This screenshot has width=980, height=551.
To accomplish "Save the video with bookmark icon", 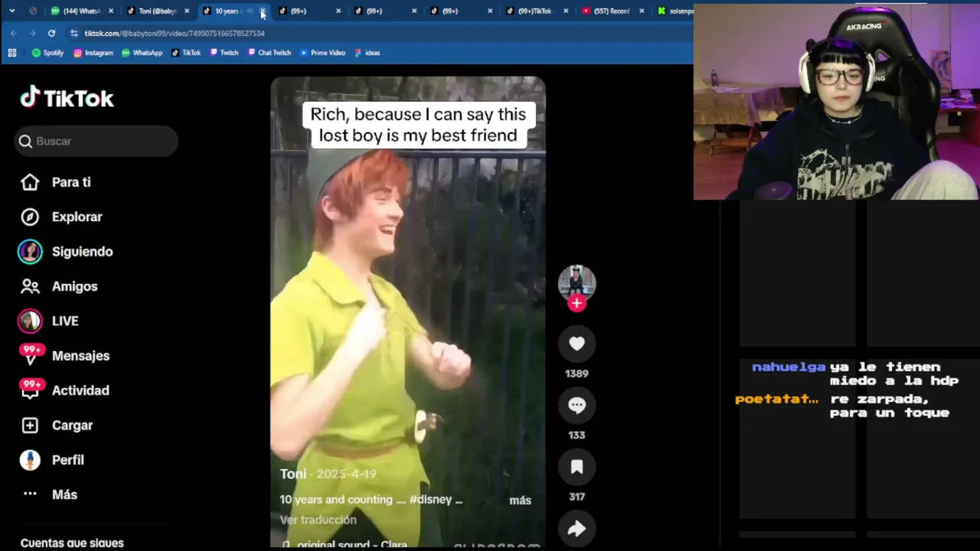I will 577,468.
